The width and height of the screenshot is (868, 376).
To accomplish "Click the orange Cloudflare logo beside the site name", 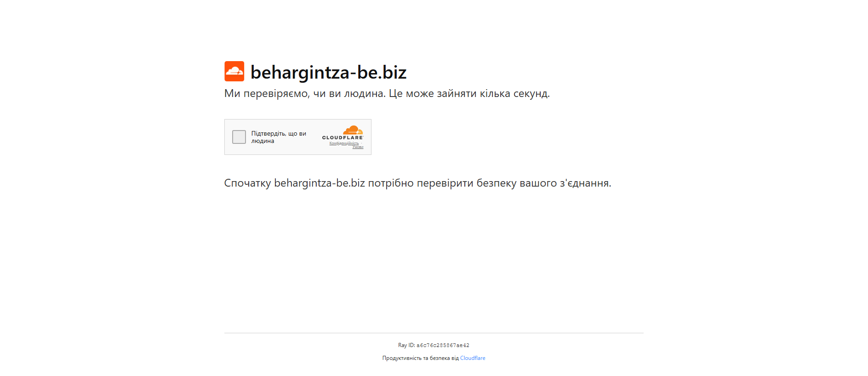I will pos(234,71).
